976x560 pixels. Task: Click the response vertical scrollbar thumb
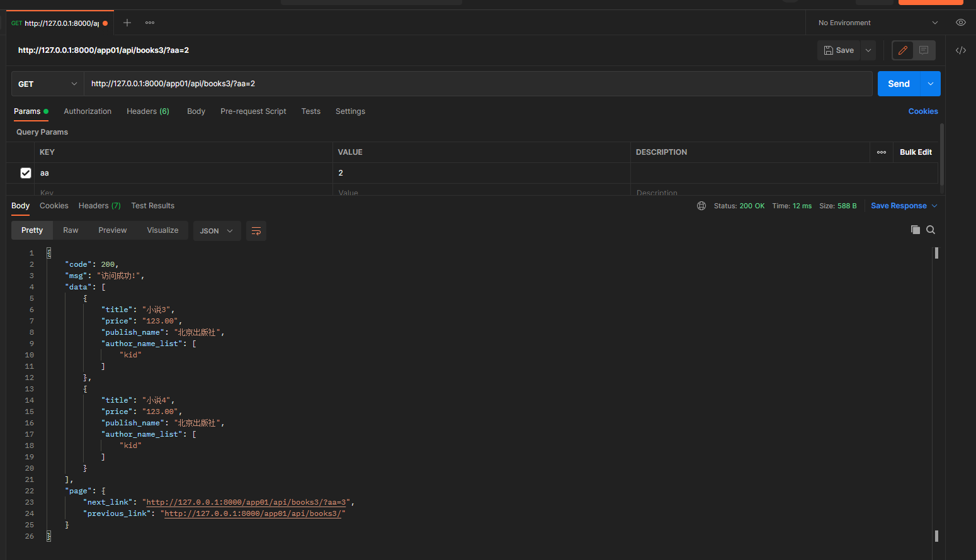tap(936, 253)
